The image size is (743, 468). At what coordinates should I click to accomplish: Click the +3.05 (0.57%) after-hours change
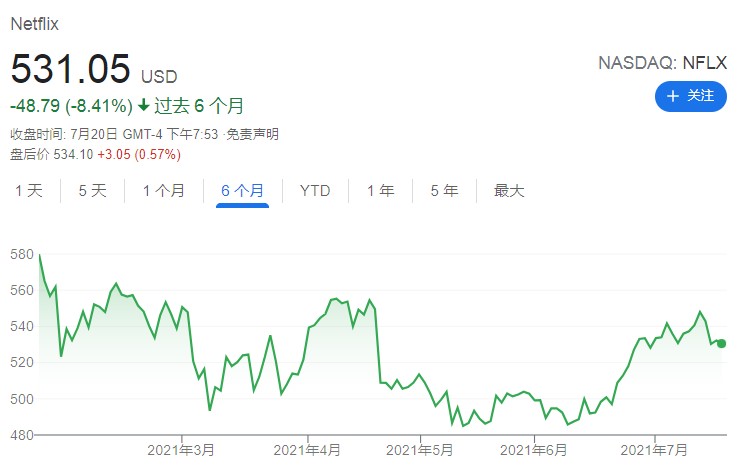coord(139,154)
